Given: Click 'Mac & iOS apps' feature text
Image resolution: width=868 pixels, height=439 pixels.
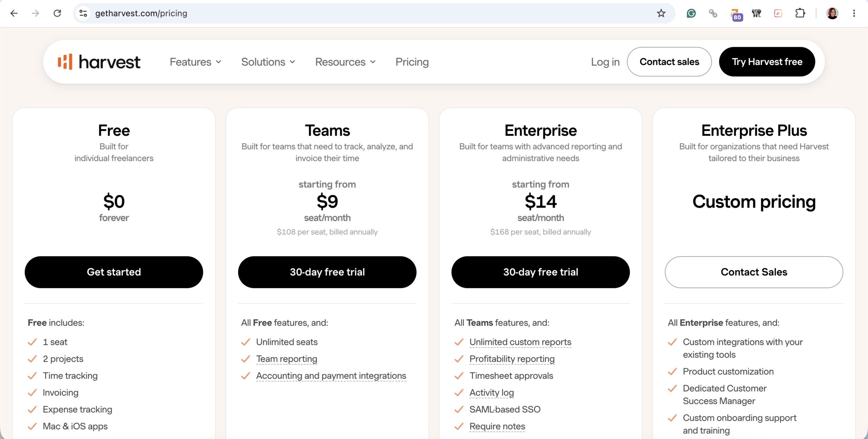Looking at the screenshot, I should pyautogui.click(x=75, y=426).
